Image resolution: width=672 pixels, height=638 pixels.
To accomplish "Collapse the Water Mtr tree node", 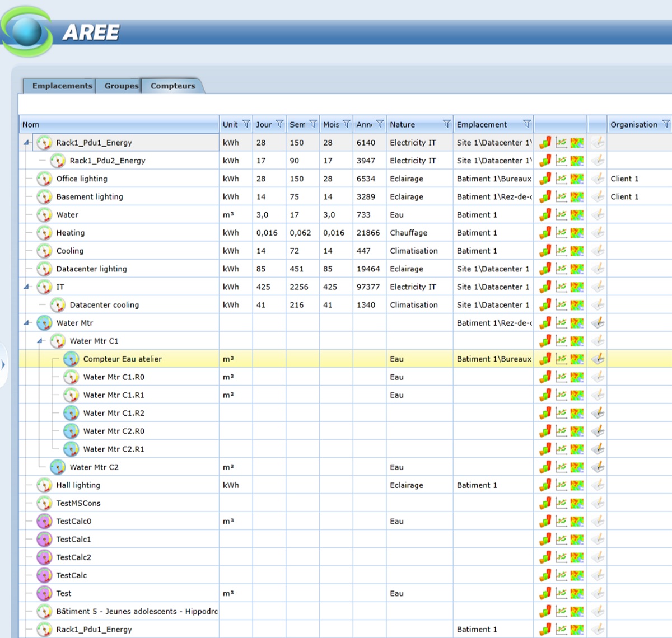I will click(26, 323).
